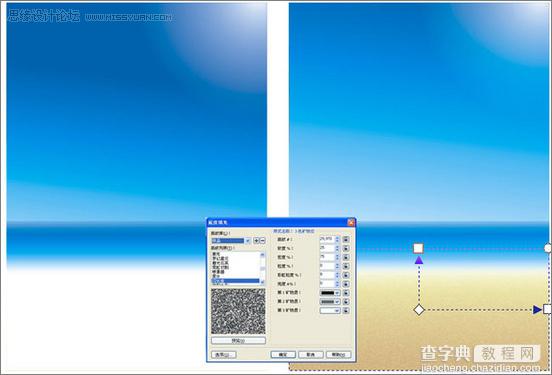The image size is (552, 375).
Task: Click the upward purple arrow fill handle
Action: click(419, 260)
